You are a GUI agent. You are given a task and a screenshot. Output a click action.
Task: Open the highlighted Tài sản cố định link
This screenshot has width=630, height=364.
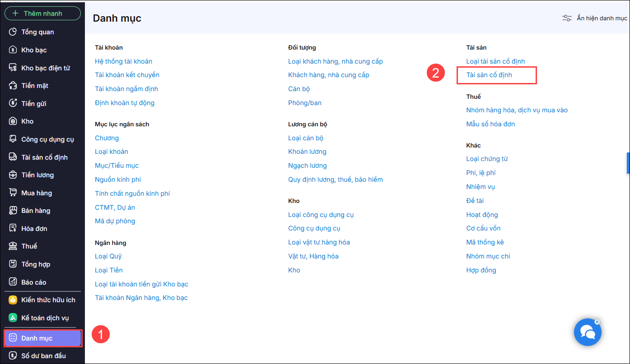point(489,75)
